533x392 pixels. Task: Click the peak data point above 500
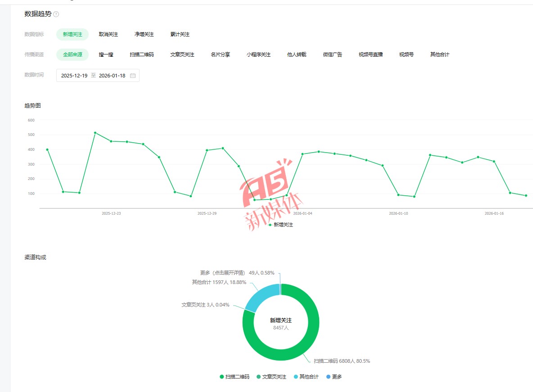click(95, 133)
